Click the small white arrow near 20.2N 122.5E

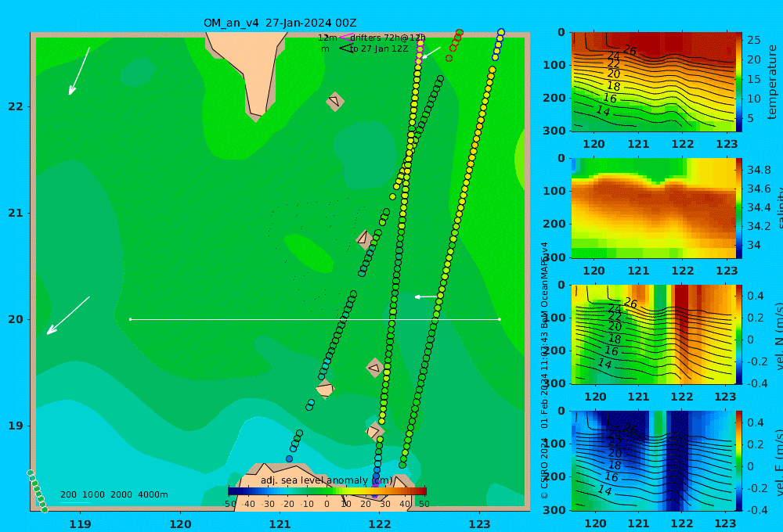[x=426, y=297]
